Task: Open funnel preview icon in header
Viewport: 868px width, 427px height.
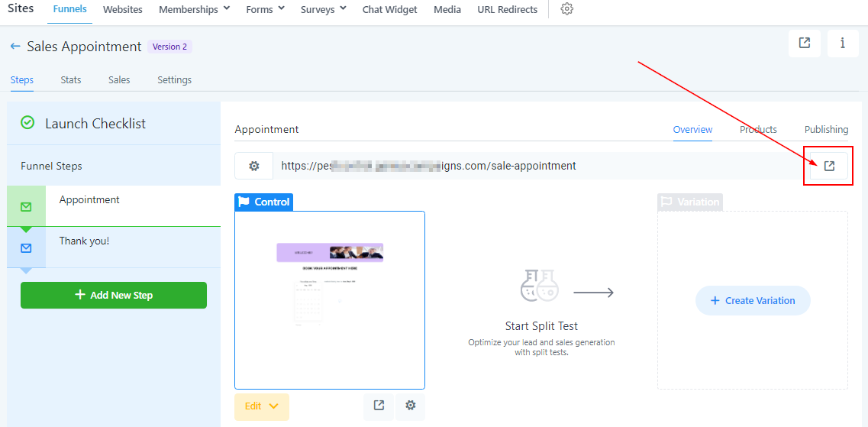Action: pos(805,44)
